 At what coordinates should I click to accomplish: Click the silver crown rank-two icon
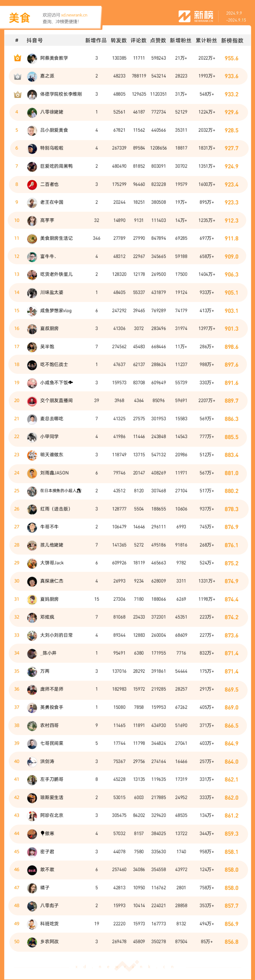[x=17, y=76]
